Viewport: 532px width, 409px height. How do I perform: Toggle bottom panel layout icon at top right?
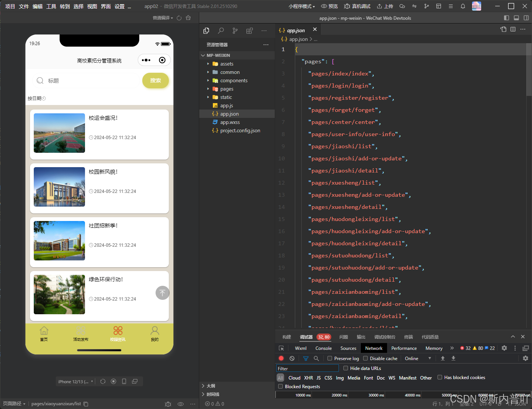(x=516, y=18)
